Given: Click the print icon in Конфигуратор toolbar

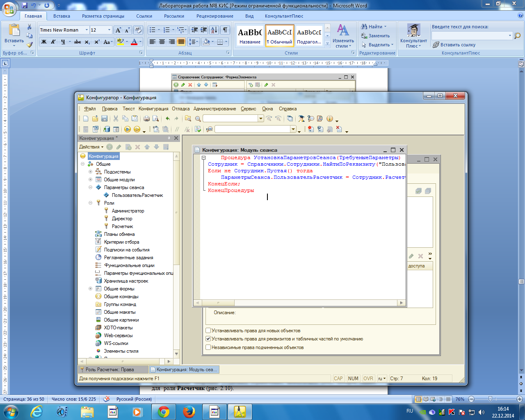Looking at the screenshot, I should coord(146,119).
